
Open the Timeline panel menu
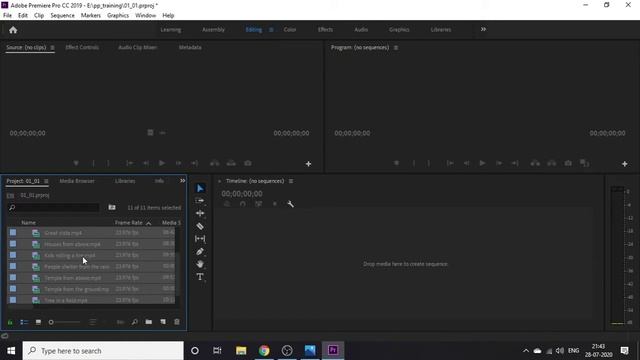click(291, 181)
